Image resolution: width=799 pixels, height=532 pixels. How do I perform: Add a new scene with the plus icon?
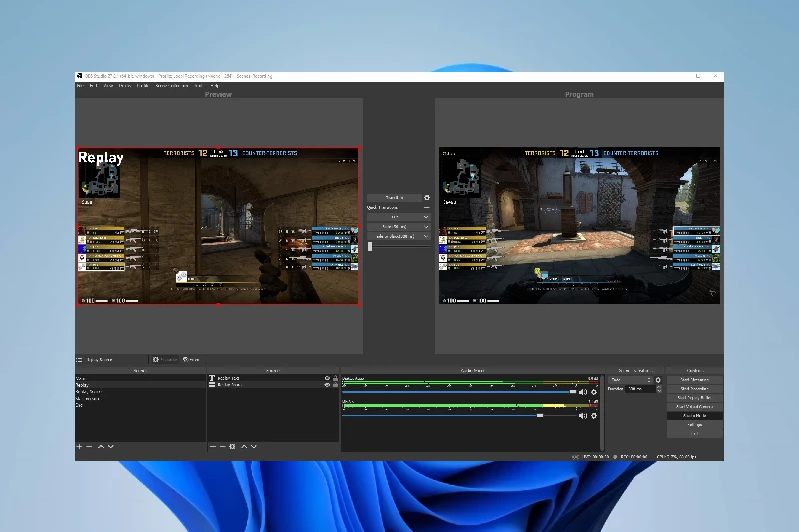[x=79, y=446]
